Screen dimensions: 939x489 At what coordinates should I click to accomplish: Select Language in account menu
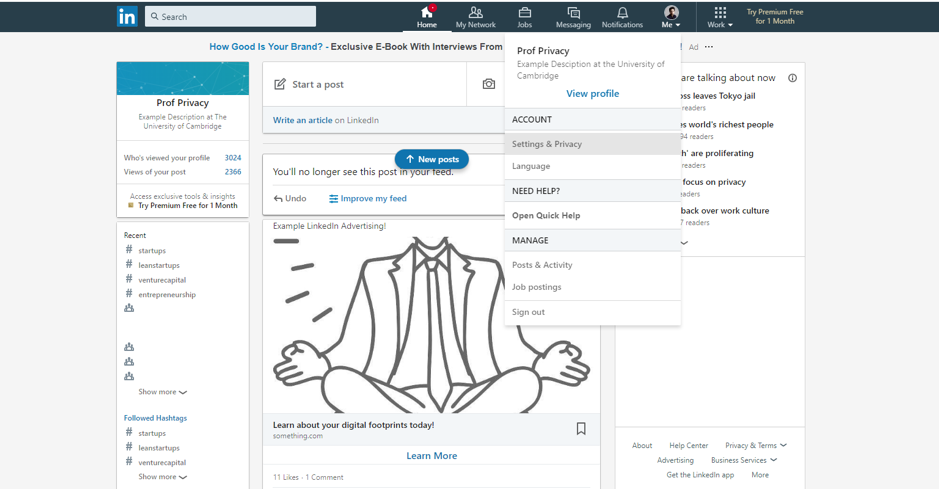tap(592, 166)
